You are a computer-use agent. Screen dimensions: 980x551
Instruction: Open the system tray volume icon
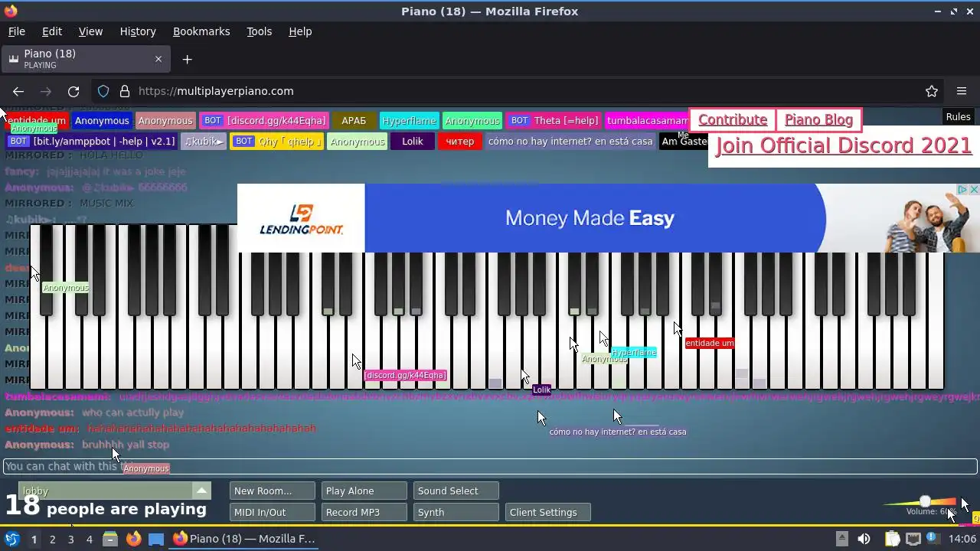[864, 539]
